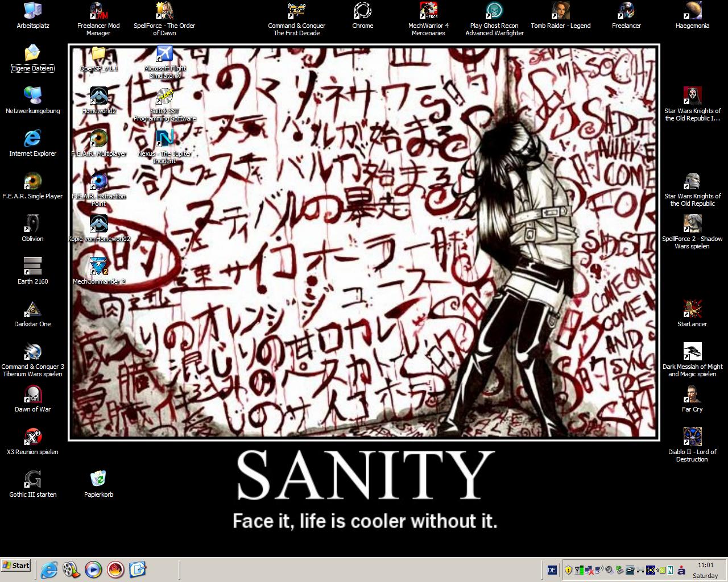Open the DE language bar selector

(x=551, y=570)
